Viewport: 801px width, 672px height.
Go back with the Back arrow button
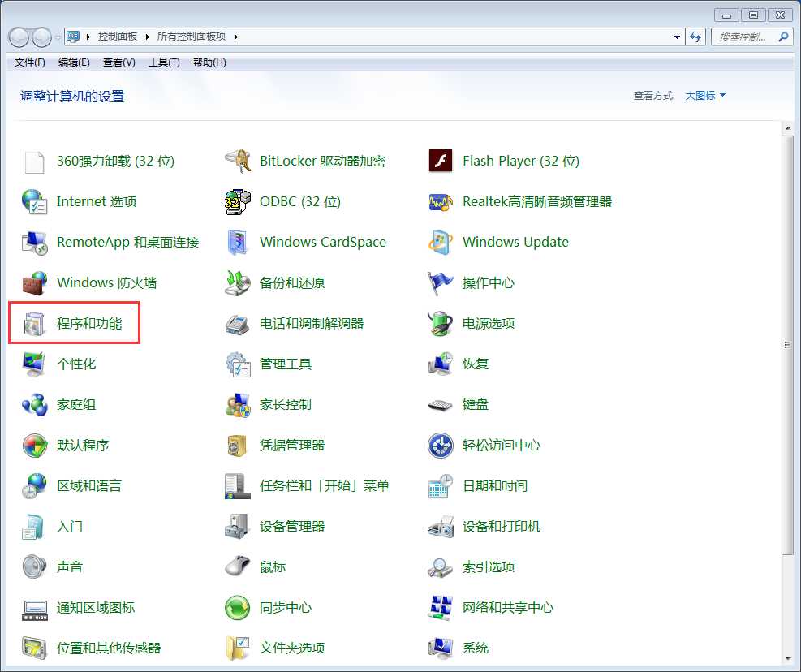click(19, 37)
